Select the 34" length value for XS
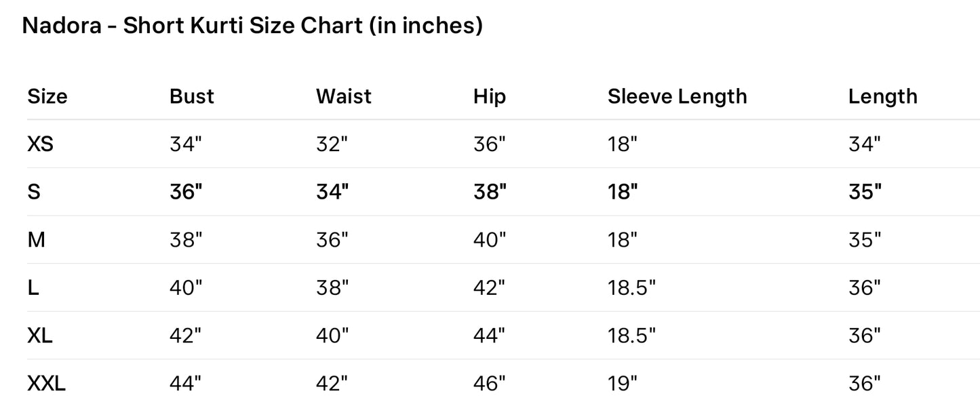Viewport: 980px width, 402px height. pyautogui.click(x=865, y=144)
